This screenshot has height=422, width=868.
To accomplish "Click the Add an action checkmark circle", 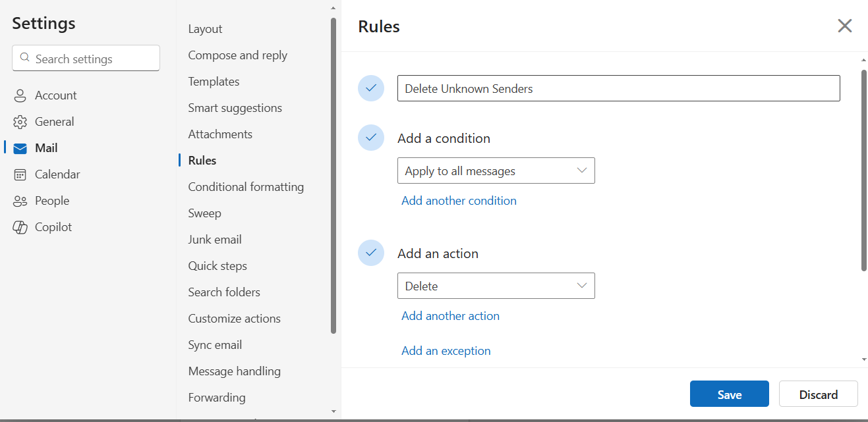I will click(x=371, y=253).
